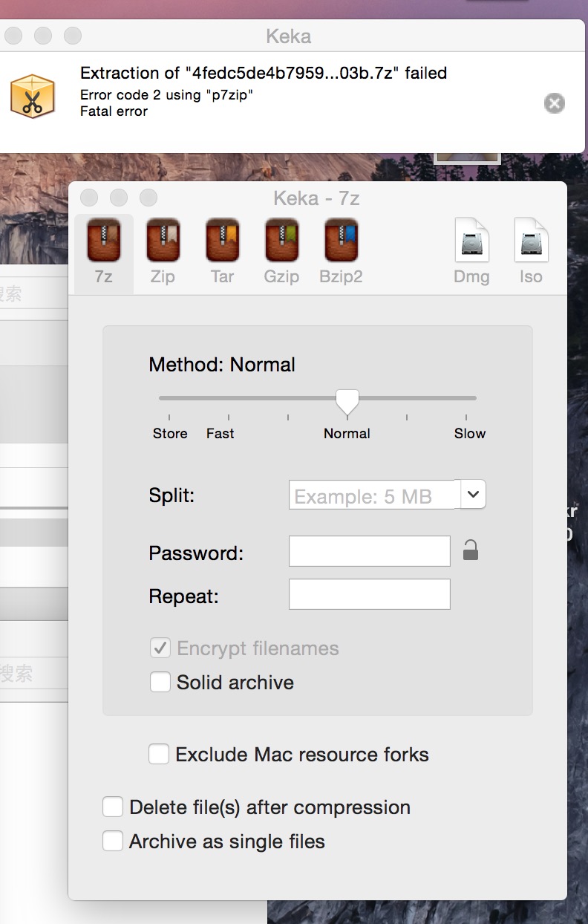
Task: Click the Password input field
Action: pyautogui.click(x=370, y=551)
